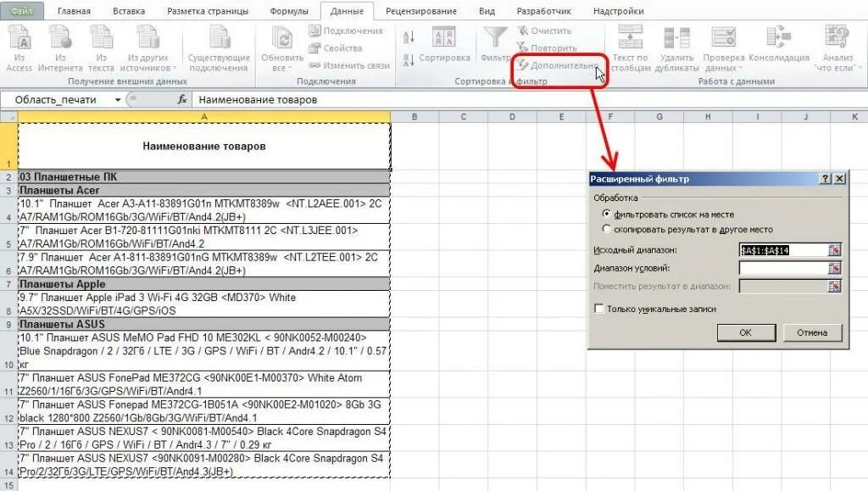Click Отмена in filter dialog
The height and width of the screenshot is (491, 868).
pyautogui.click(x=812, y=332)
